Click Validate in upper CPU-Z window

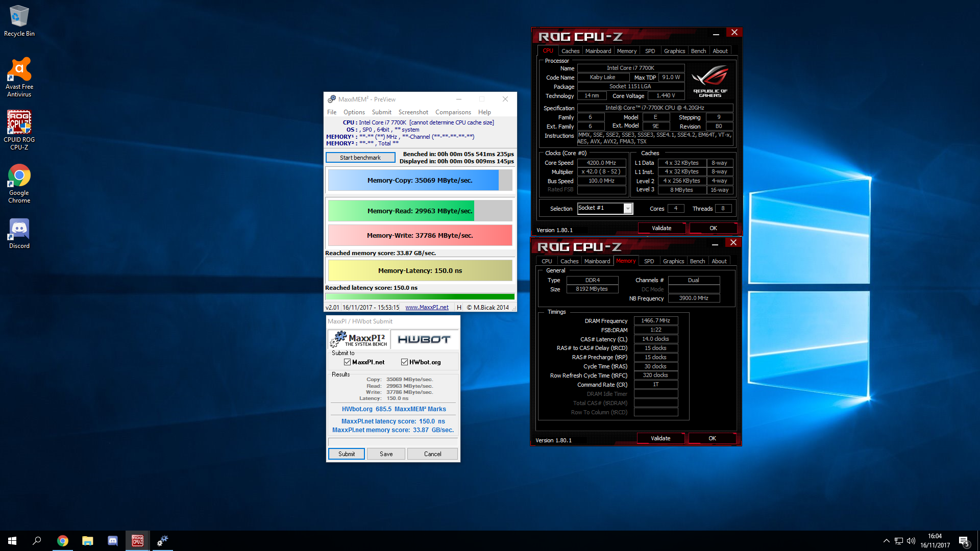(661, 228)
